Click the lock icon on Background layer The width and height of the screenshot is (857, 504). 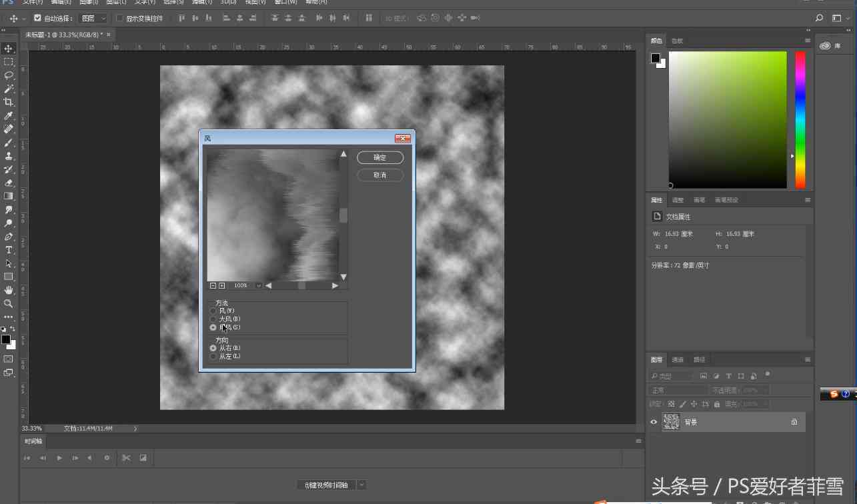click(x=794, y=422)
